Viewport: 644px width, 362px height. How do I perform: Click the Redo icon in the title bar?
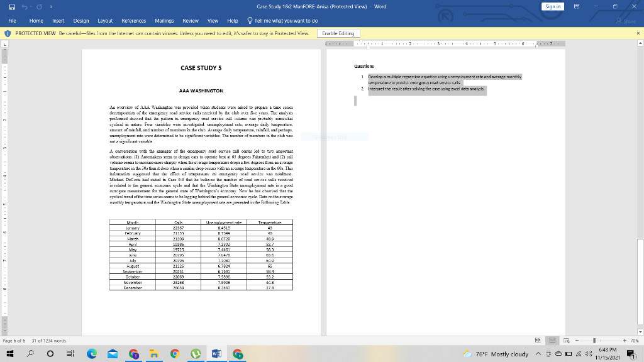pyautogui.click(x=39, y=6)
